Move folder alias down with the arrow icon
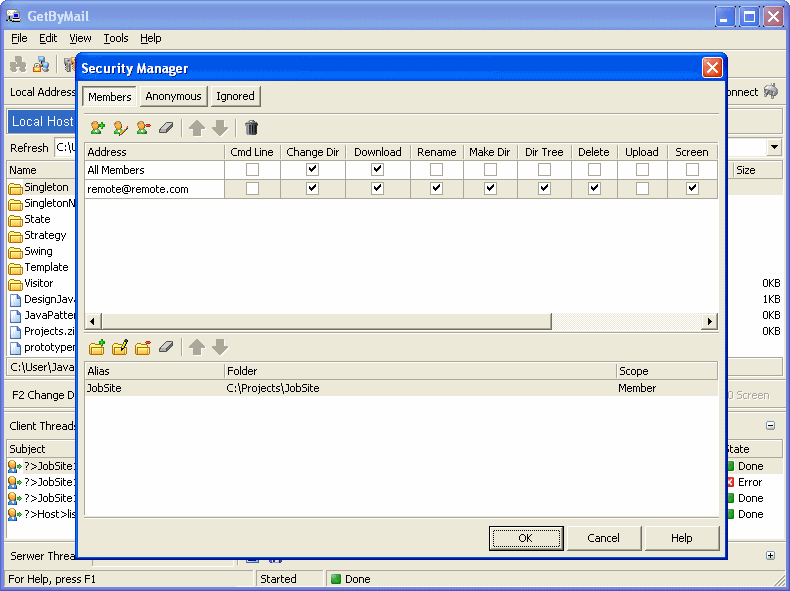 coord(220,347)
